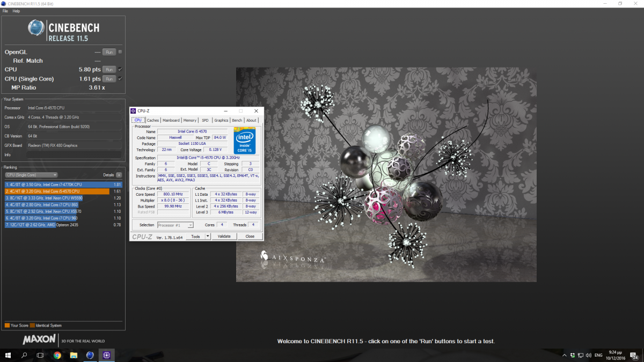Click the Tools button in CPU-Z
This screenshot has width=644, height=362.
[x=195, y=237]
